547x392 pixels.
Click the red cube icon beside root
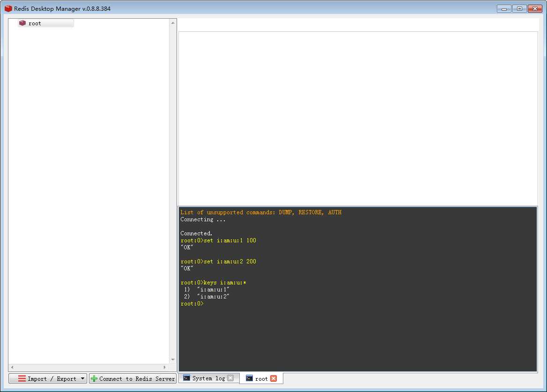(x=22, y=23)
